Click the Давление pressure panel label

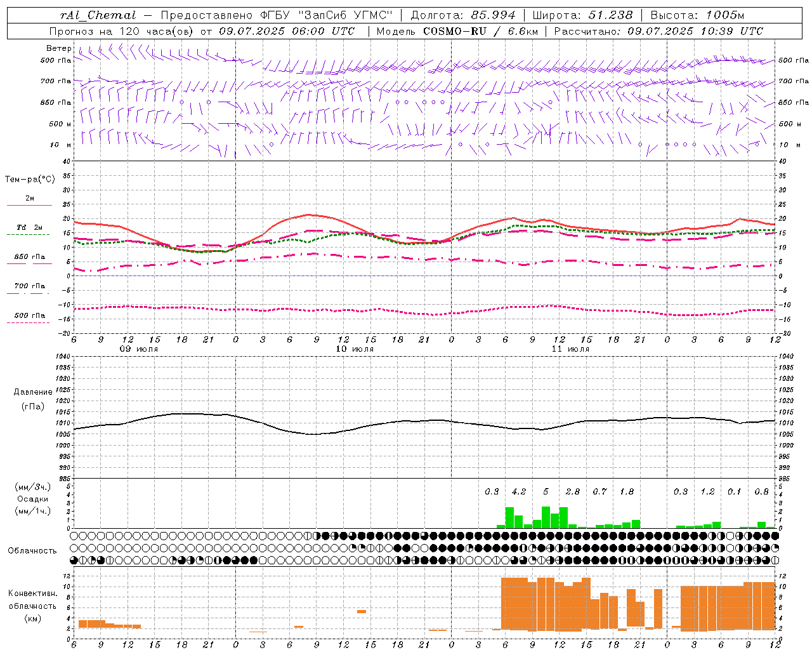[33, 392]
